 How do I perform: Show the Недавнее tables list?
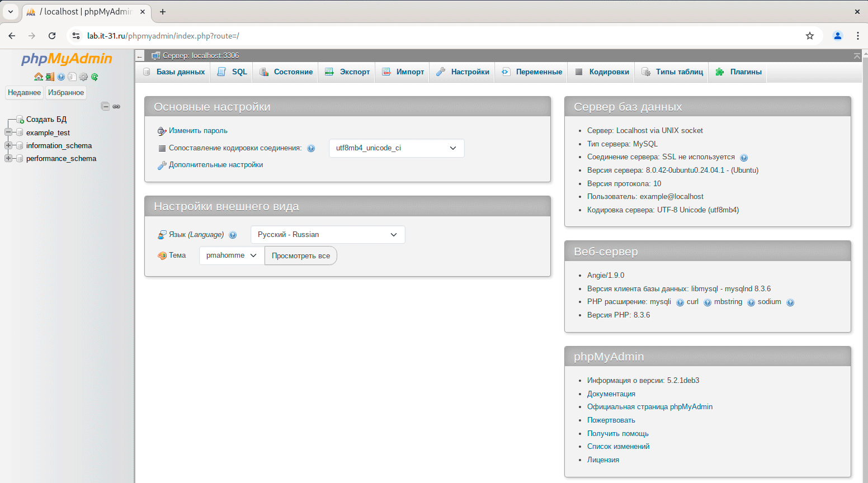pos(24,93)
